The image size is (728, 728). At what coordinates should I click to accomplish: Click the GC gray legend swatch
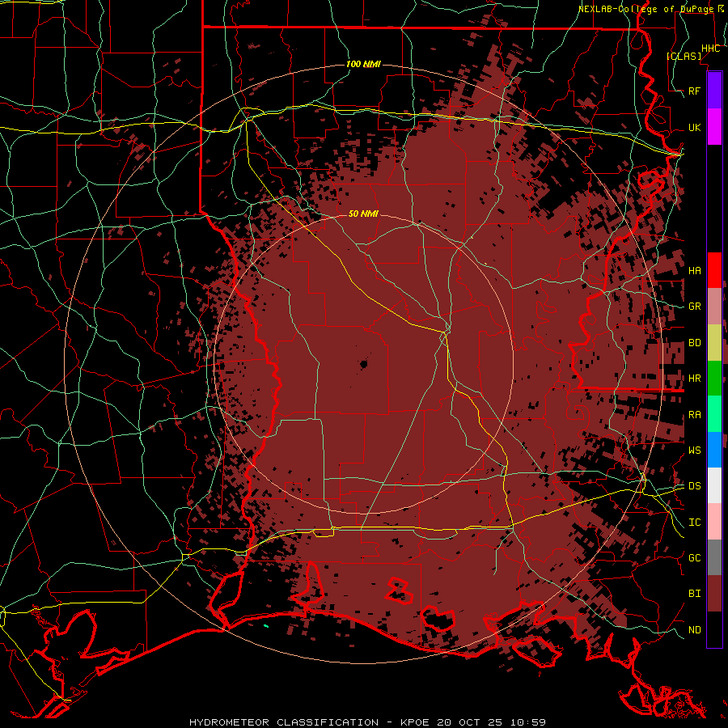pyautogui.click(x=714, y=557)
